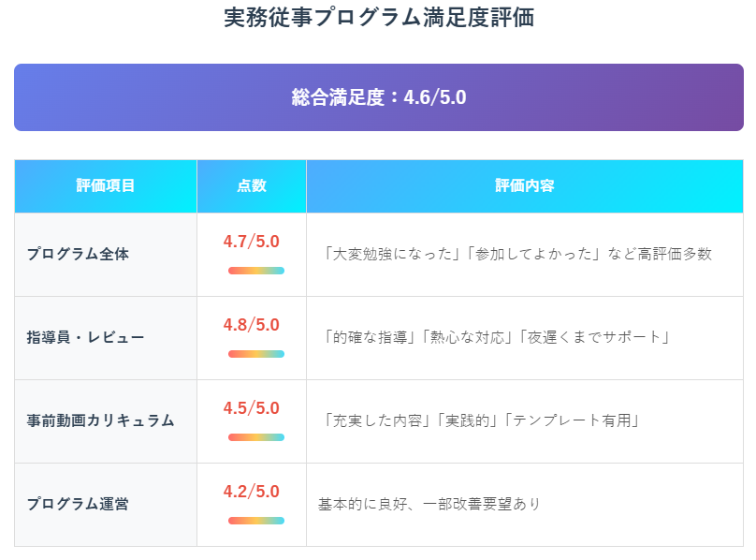
Task: Click the 実務従事プログラム満足度評価 title
Action: (x=379, y=18)
